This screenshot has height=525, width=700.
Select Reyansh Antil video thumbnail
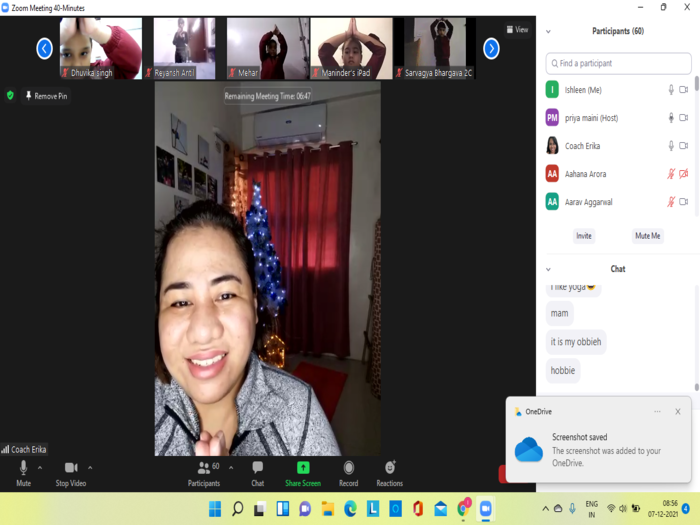coord(184,49)
